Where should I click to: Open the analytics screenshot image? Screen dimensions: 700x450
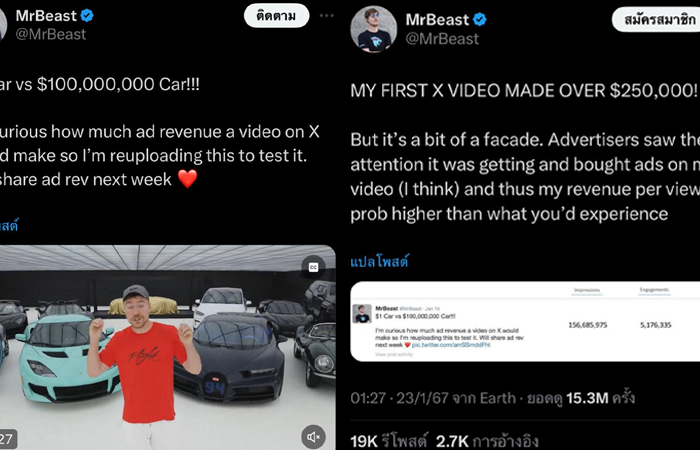coord(525,321)
